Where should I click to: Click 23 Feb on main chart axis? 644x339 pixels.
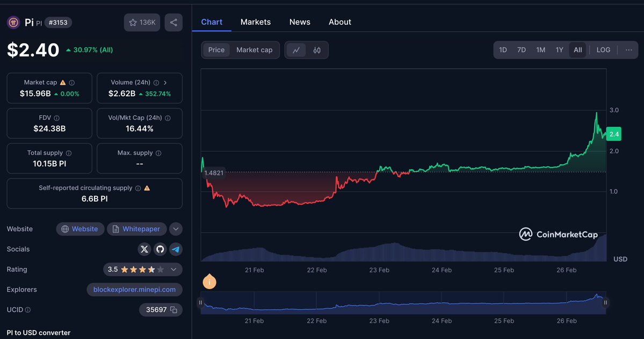click(379, 270)
